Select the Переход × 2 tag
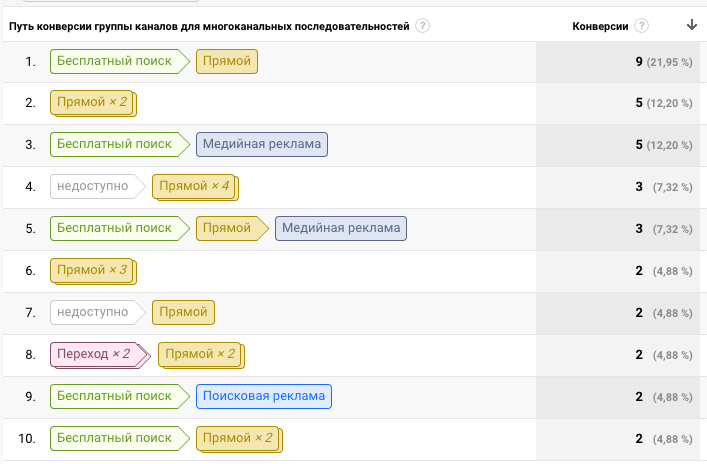Screen dimensions: 707x464 pos(95,354)
